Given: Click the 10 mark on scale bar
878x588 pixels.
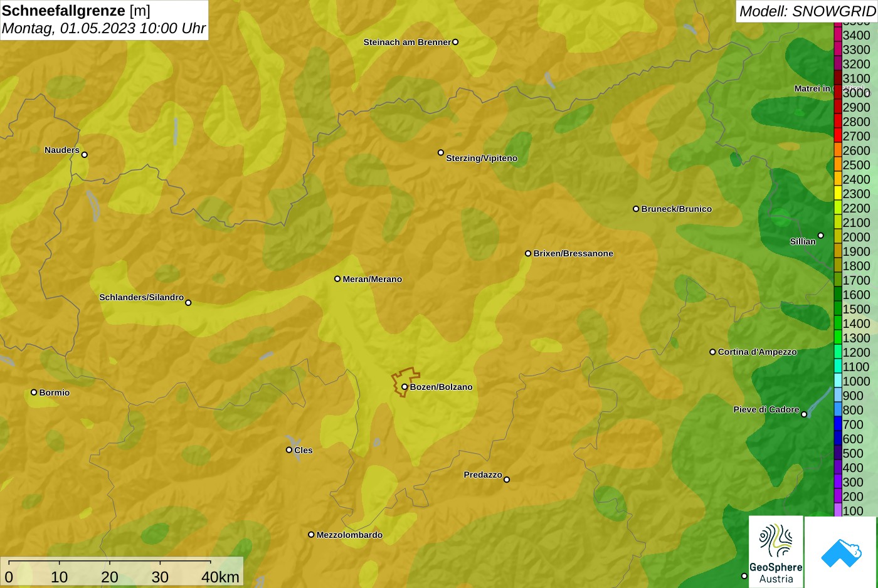Looking at the screenshot, I should click(59, 577).
